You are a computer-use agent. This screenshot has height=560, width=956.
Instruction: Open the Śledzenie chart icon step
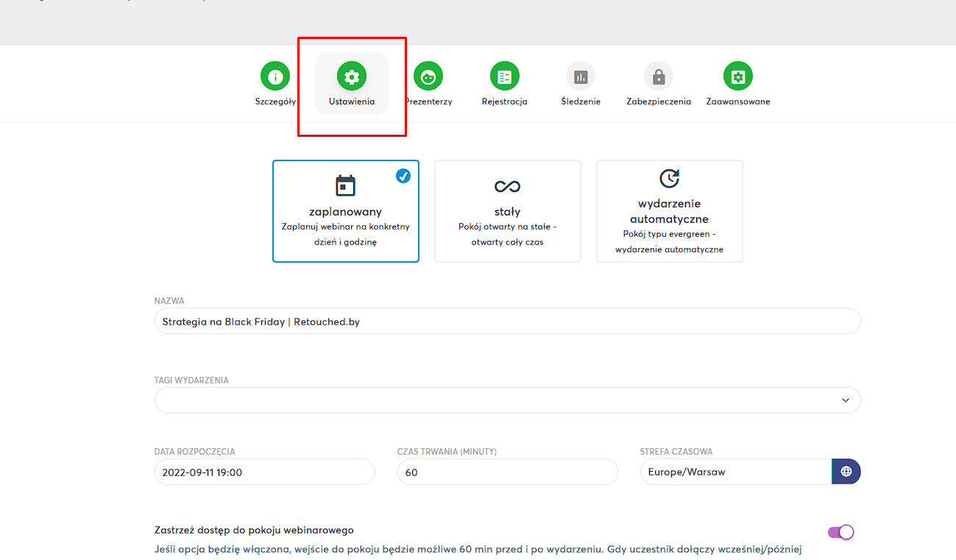pyautogui.click(x=581, y=76)
